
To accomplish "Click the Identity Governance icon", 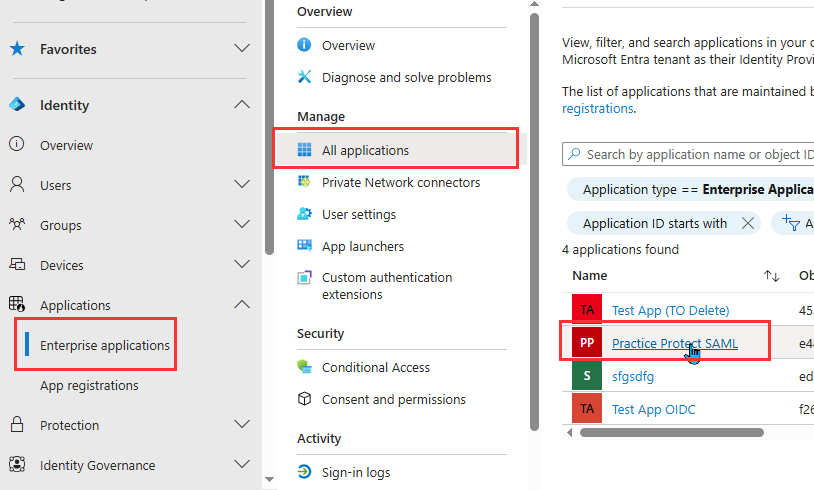I will [17, 464].
